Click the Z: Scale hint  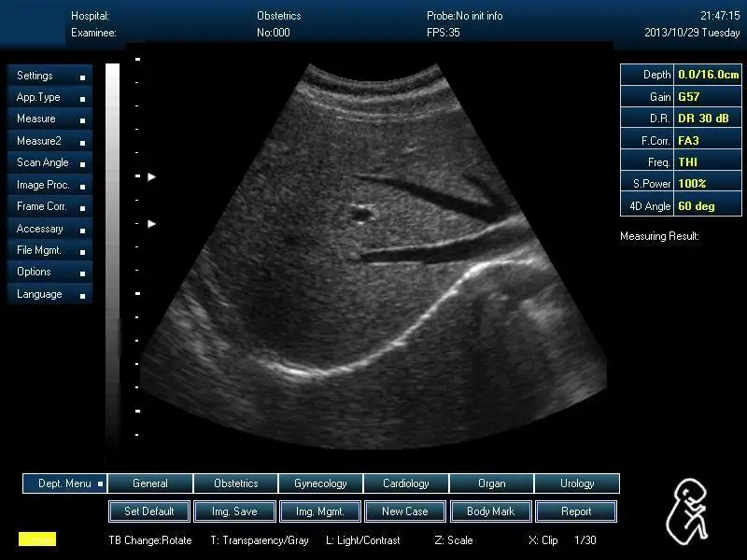pos(454,540)
